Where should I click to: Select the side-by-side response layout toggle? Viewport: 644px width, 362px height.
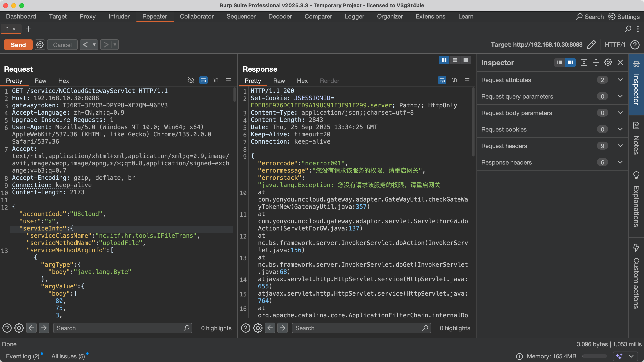444,60
